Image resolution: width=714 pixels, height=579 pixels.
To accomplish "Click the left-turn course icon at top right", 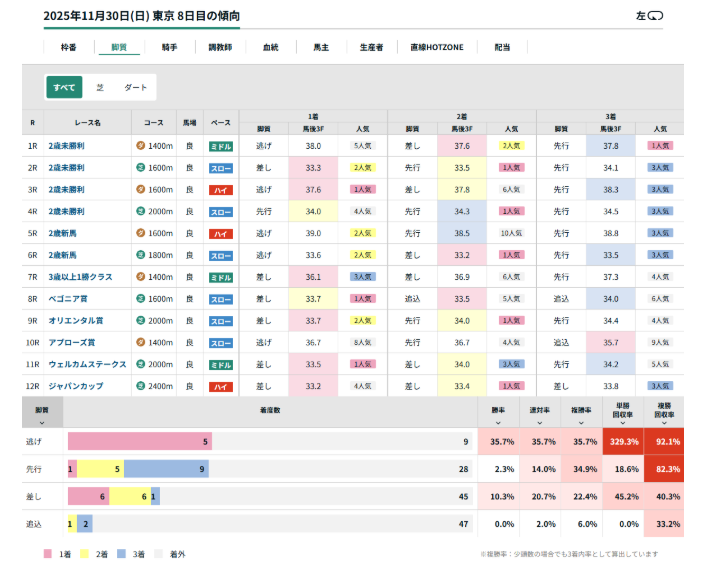I will point(655,16).
